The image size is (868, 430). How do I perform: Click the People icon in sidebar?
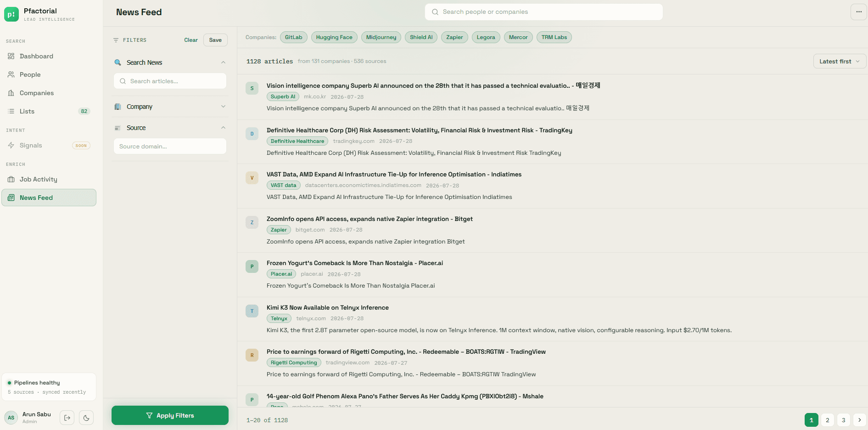[x=11, y=74]
